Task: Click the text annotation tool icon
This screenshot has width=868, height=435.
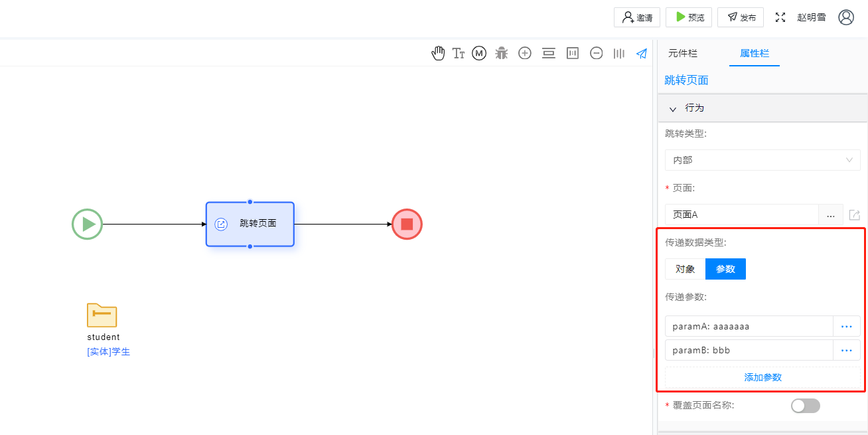Action: [x=459, y=54]
